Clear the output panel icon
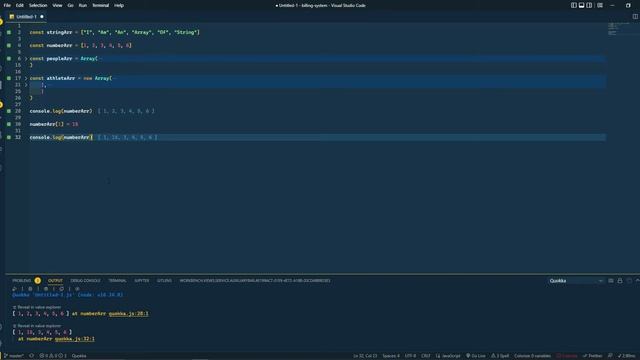This screenshot has width=640, height=360. pos(611,281)
